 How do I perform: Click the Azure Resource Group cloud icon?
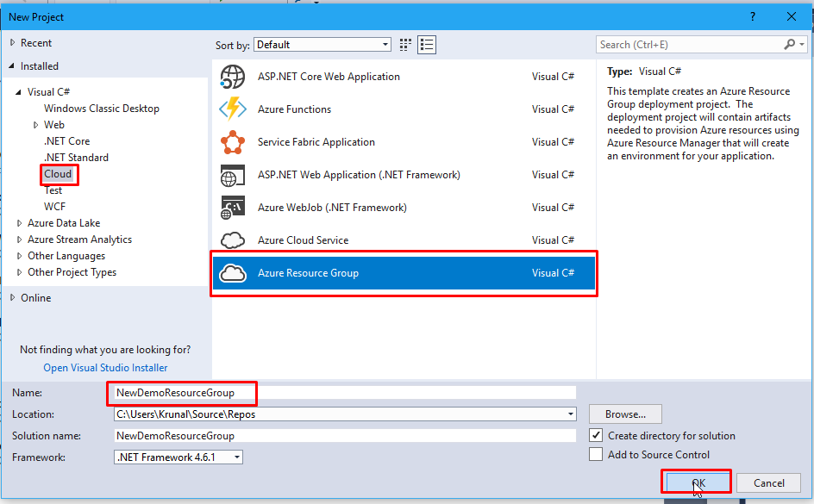tap(233, 273)
